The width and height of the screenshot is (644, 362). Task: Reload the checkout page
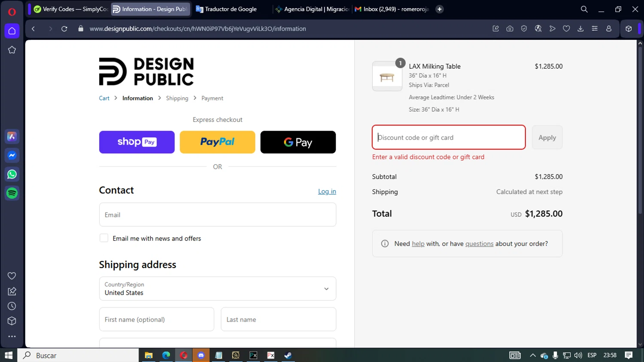point(64,29)
